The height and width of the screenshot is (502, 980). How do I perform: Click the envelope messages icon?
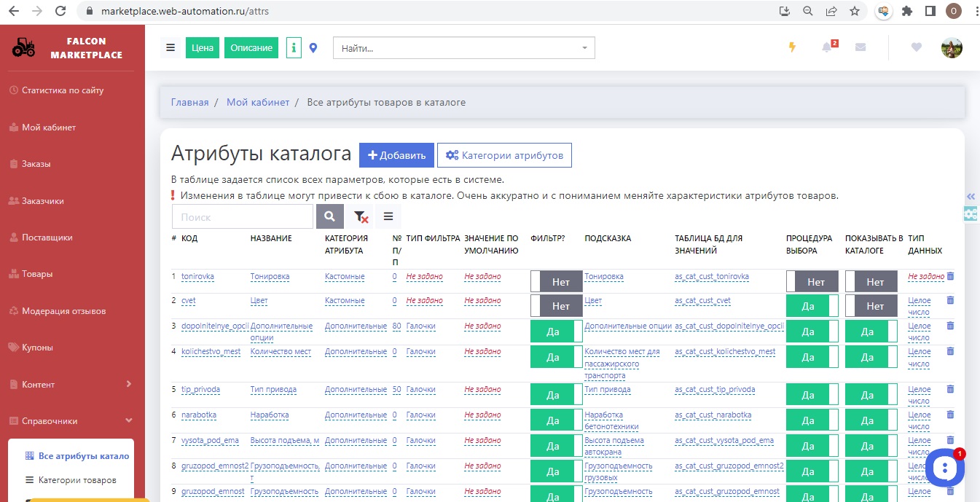coord(861,47)
